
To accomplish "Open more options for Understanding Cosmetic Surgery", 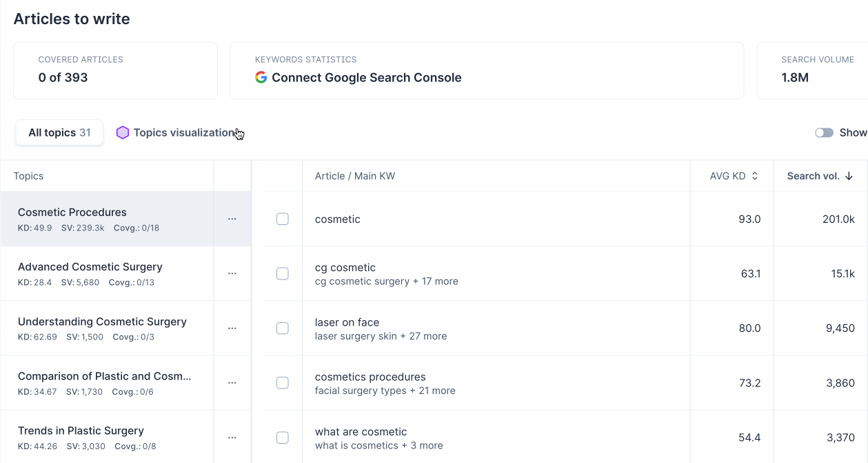I will (x=232, y=328).
